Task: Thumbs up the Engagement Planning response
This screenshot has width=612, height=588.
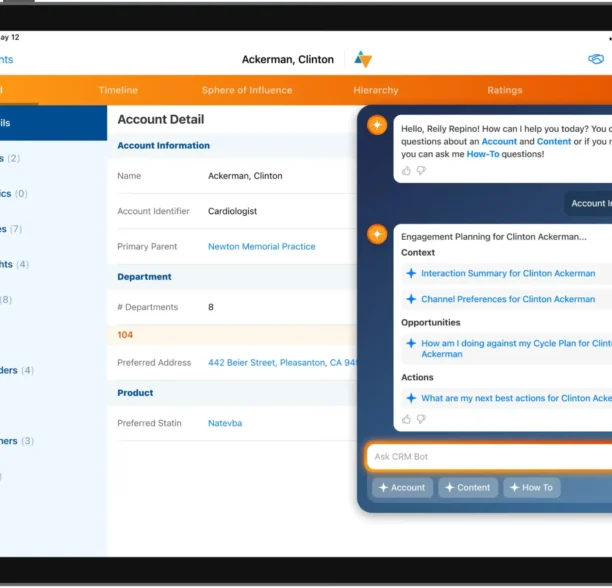Action: coord(406,419)
